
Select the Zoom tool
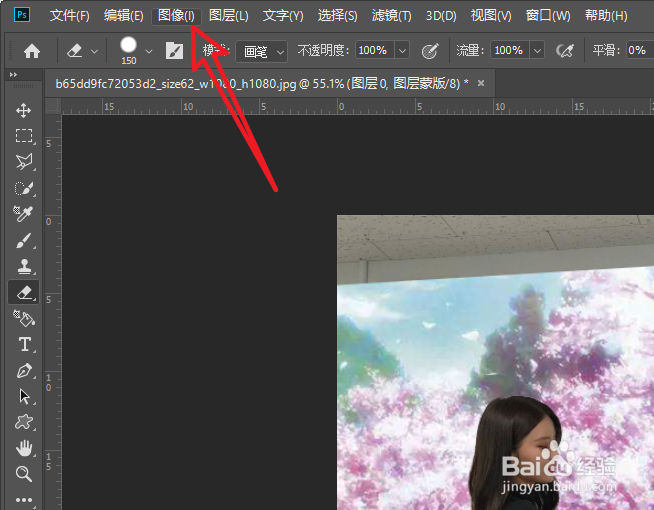pyautogui.click(x=23, y=474)
